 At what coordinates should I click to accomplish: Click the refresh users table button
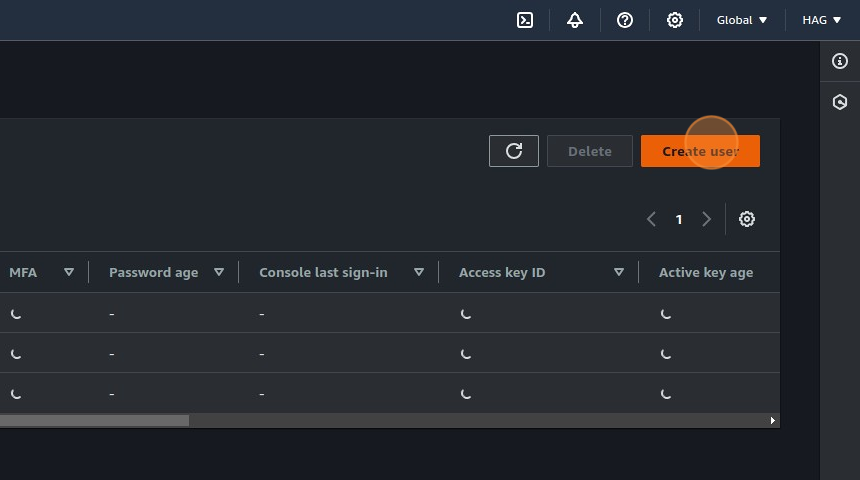coord(514,151)
